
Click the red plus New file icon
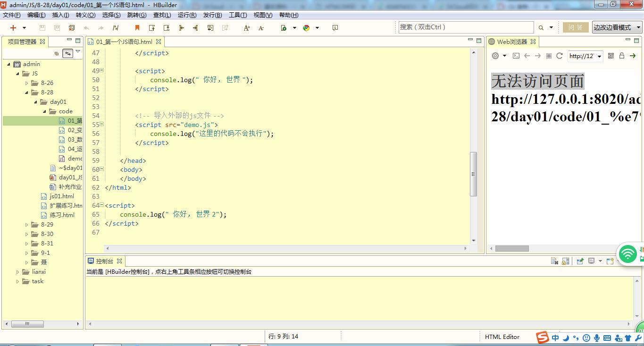pyautogui.click(x=13, y=28)
